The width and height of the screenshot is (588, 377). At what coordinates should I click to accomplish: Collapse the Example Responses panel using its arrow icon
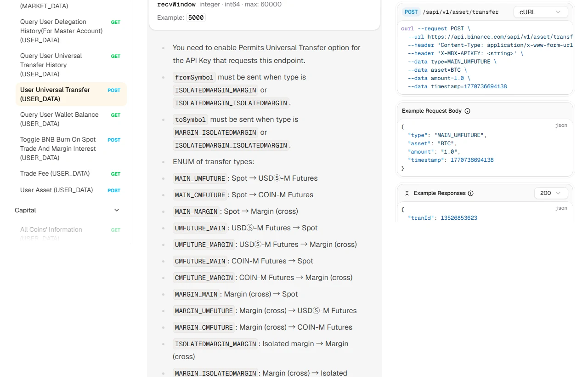(x=407, y=193)
